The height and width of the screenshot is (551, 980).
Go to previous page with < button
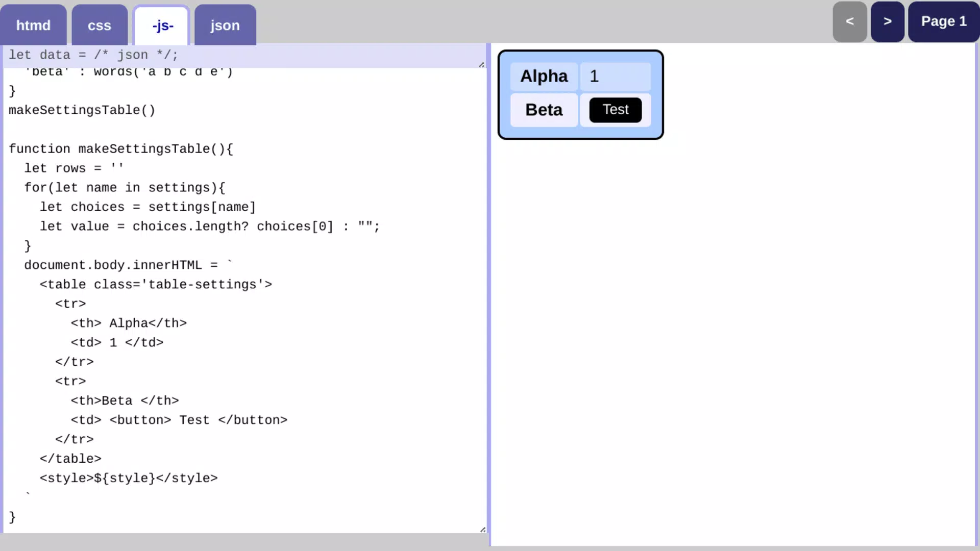(850, 21)
